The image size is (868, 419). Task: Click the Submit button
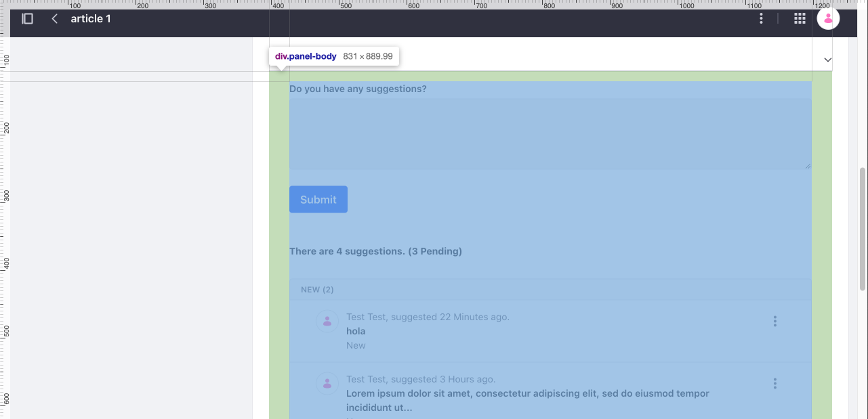(318, 200)
